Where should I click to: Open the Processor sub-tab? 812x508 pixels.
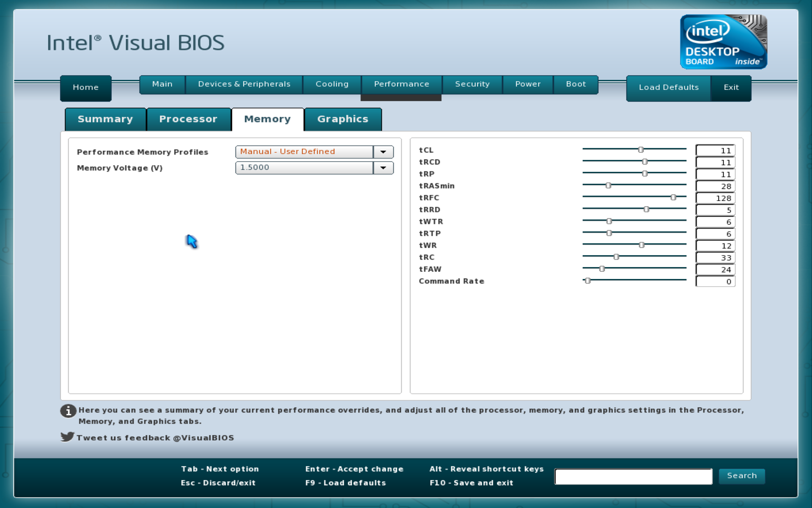tap(188, 119)
